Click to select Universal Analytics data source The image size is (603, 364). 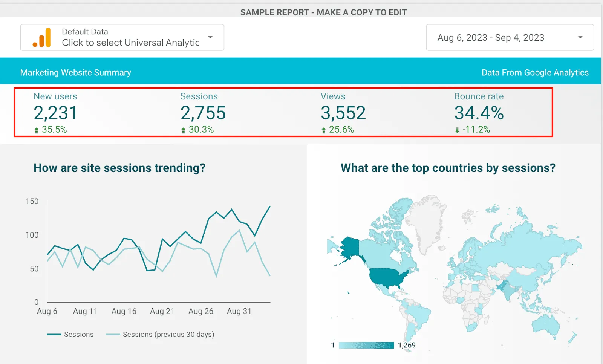130,43
